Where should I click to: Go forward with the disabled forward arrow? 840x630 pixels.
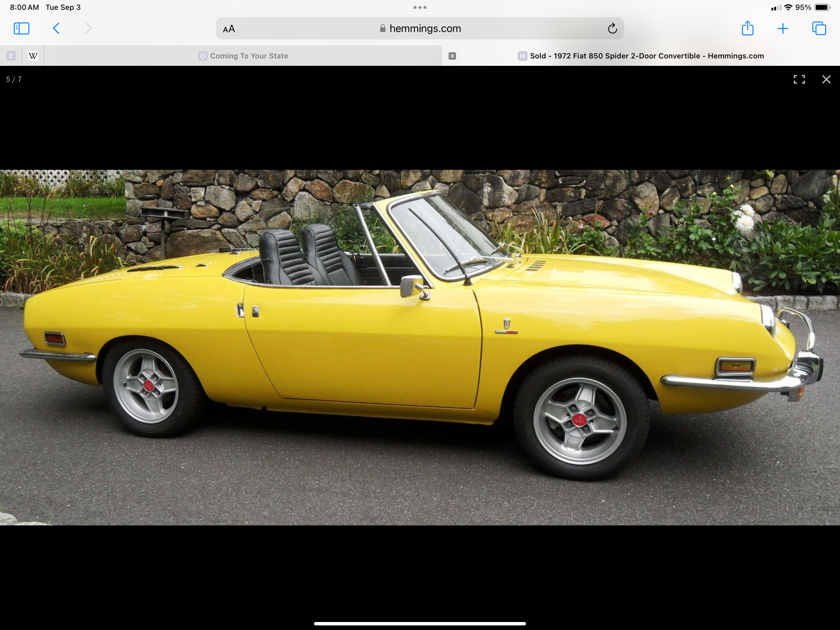(88, 29)
